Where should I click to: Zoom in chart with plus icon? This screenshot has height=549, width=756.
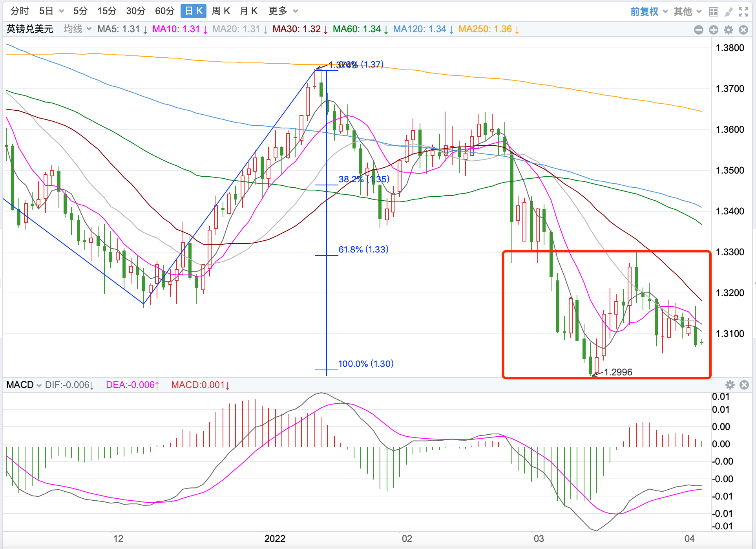click(x=713, y=30)
